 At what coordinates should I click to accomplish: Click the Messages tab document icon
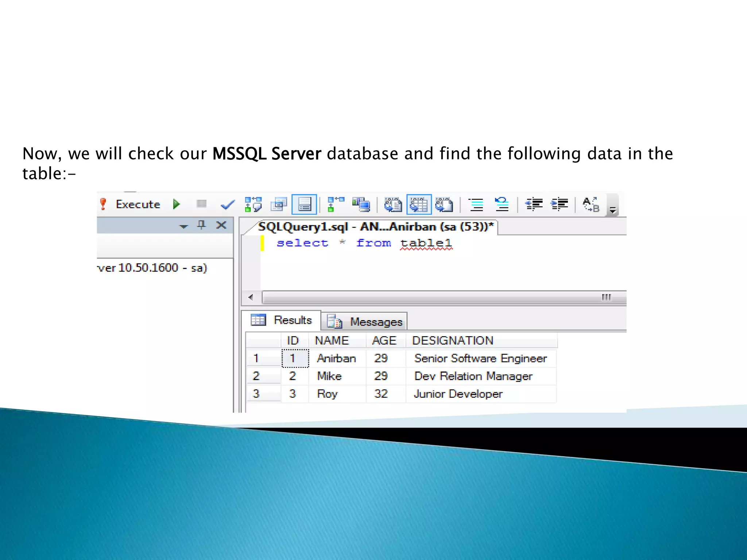[334, 322]
